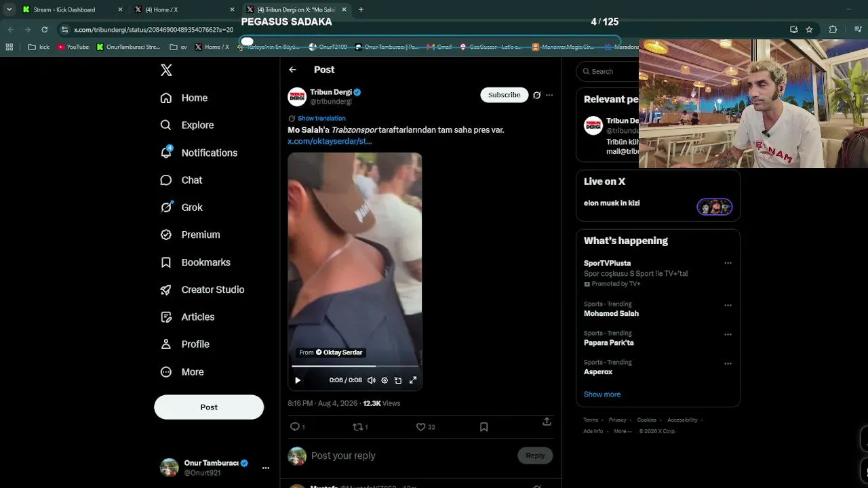Go to Profile from the sidebar
Screen dimensions: 868x488
point(184,344)
